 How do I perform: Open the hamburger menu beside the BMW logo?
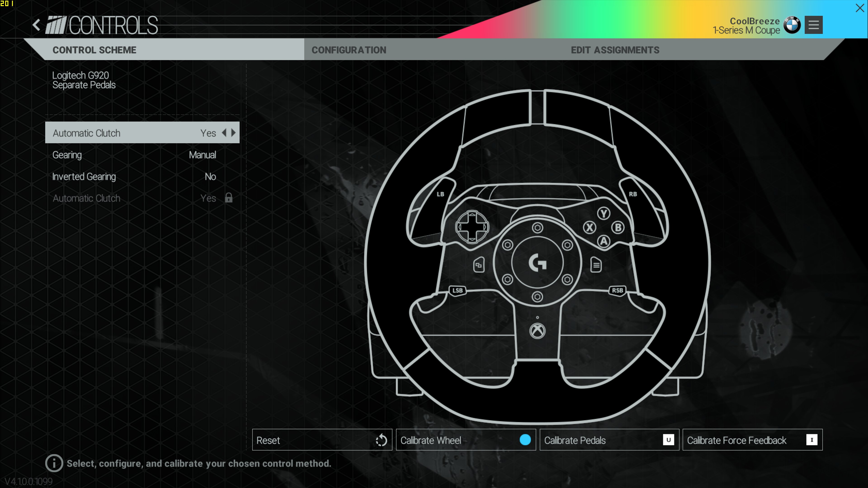point(814,25)
